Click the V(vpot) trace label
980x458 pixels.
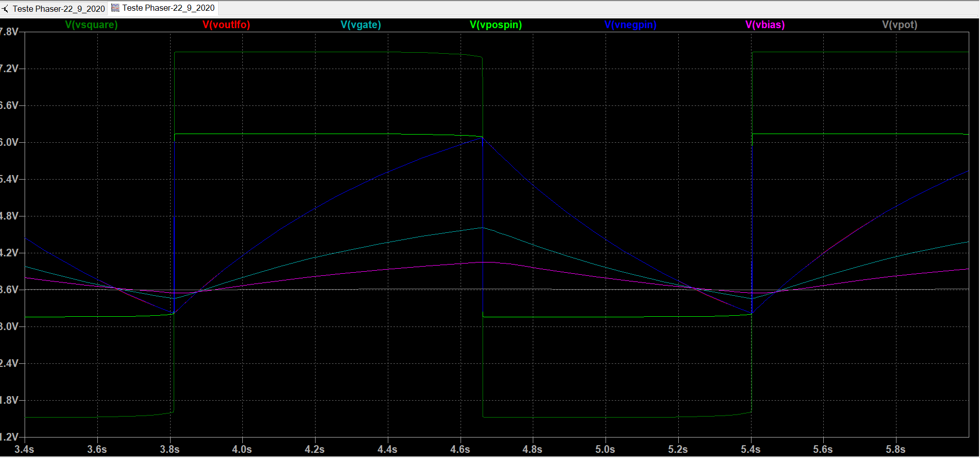click(x=900, y=25)
